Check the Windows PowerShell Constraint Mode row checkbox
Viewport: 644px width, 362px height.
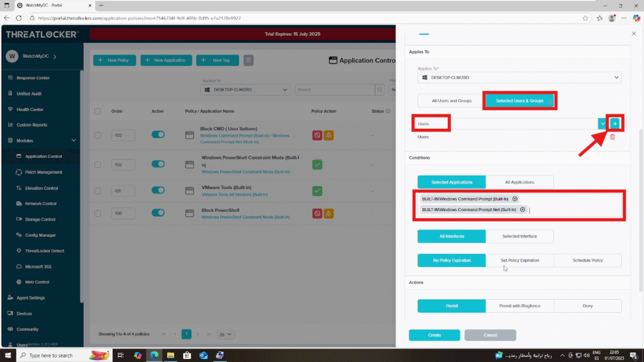coord(97,165)
